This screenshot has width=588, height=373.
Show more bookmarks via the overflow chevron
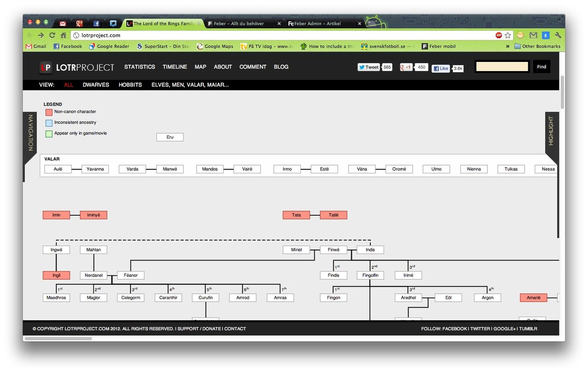tap(508, 46)
